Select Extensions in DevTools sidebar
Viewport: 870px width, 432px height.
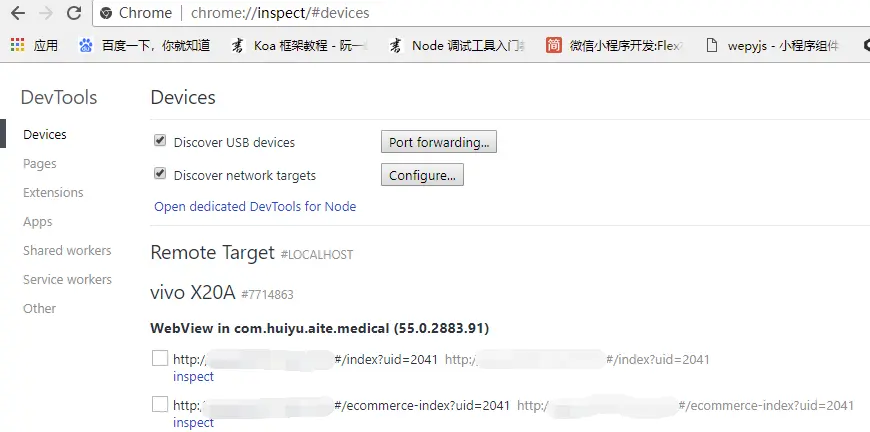point(53,192)
